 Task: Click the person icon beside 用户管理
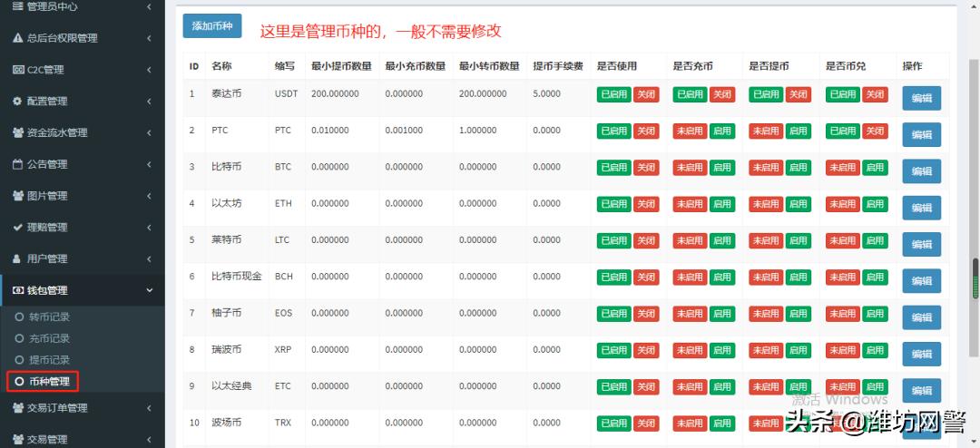[18, 258]
